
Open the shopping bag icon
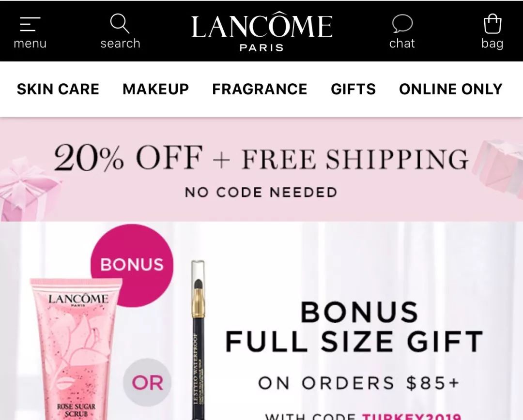point(492,23)
